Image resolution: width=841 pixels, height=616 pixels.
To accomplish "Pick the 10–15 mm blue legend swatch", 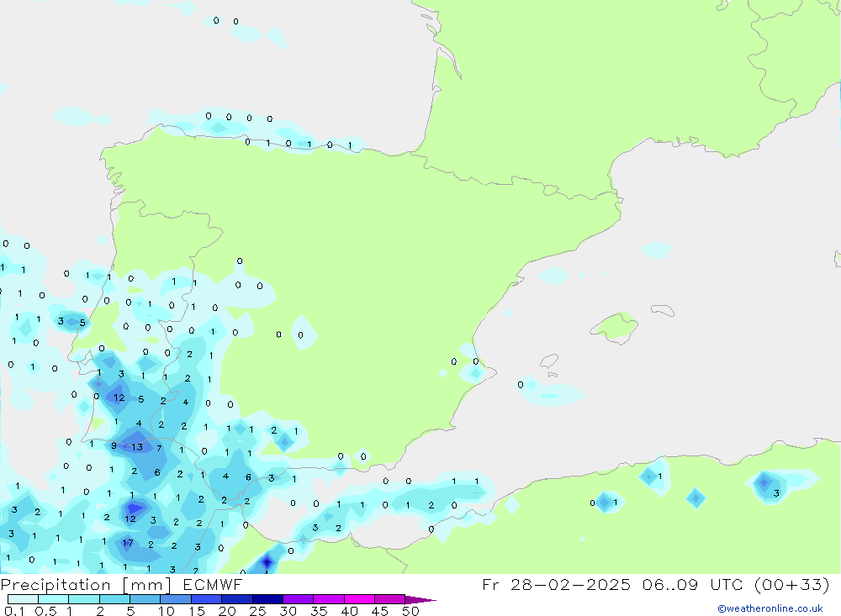I will 176,599.
